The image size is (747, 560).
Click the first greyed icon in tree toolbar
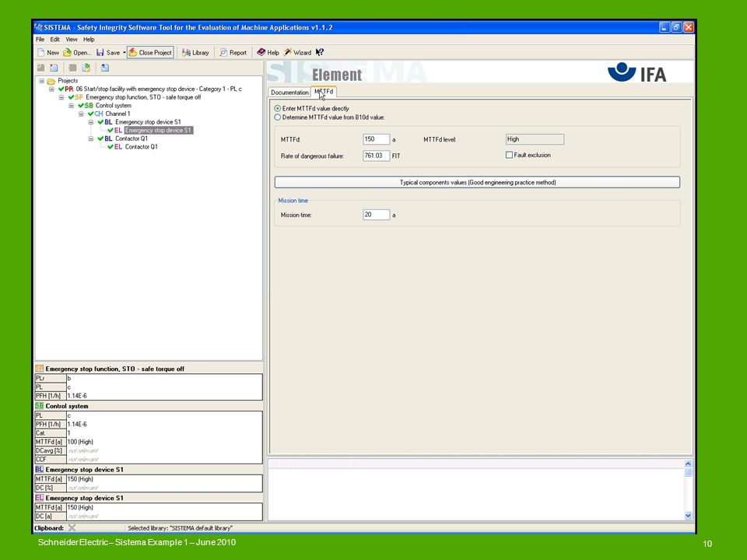coord(41,68)
